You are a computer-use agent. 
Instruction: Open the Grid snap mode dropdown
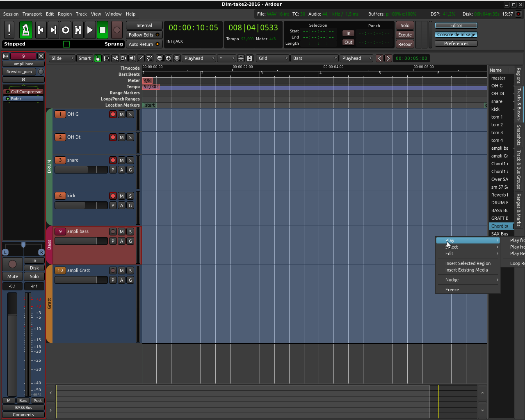[273, 58]
